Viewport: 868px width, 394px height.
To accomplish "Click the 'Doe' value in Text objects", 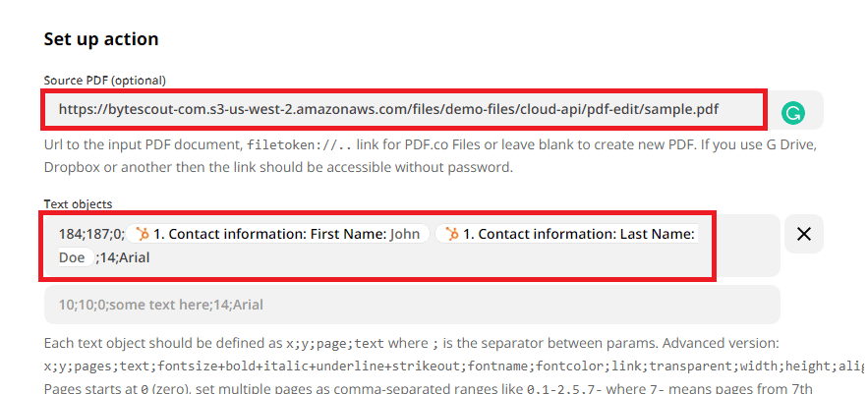I will (72, 258).
